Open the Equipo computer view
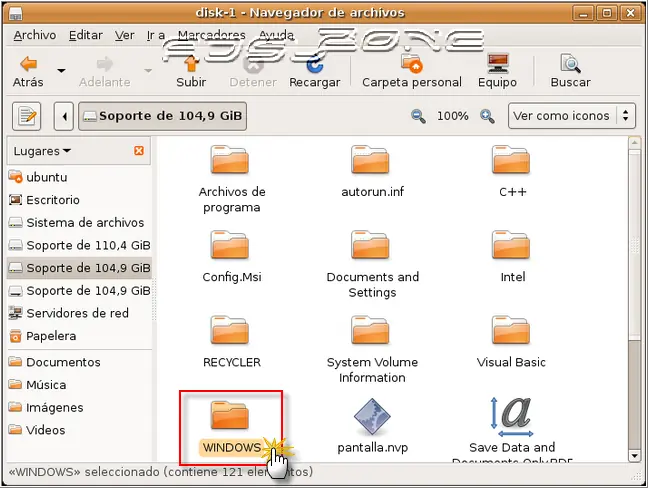This screenshot has height=488, width=648. (x=497, y=71)
